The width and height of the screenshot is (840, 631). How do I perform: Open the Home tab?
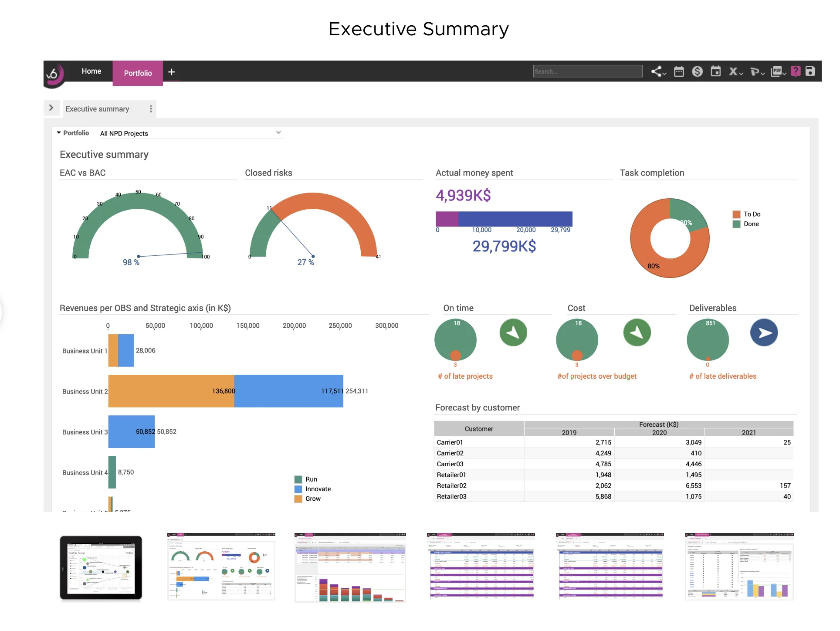pos(91,71)
